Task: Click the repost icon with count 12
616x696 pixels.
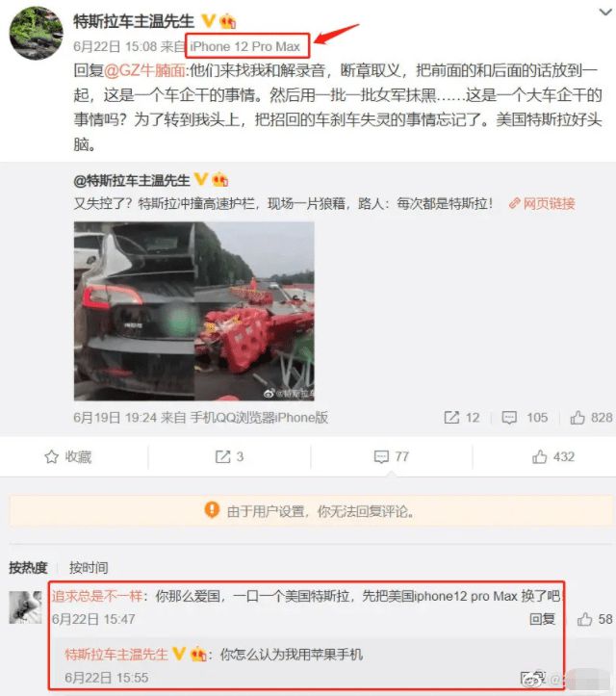Action: [462, 417]
